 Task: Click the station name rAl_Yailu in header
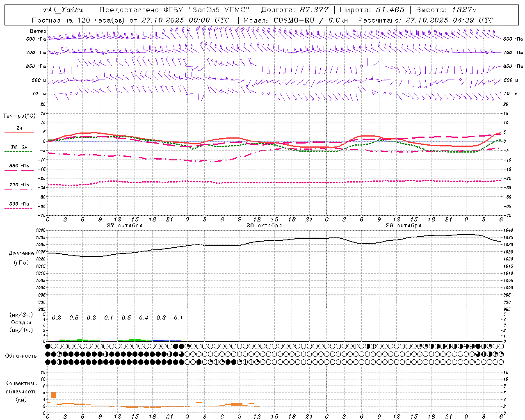coord(63,10)
